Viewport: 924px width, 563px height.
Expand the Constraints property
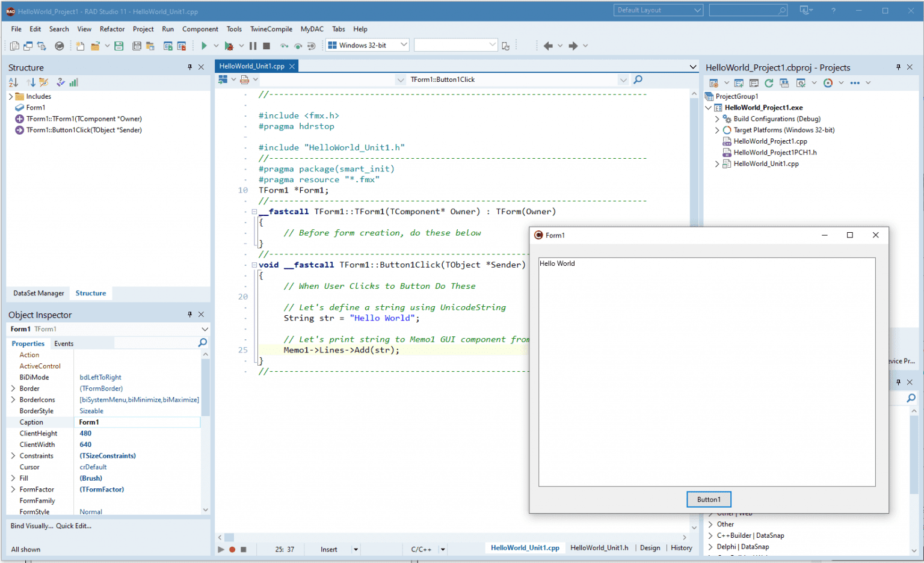click(13, 456)
